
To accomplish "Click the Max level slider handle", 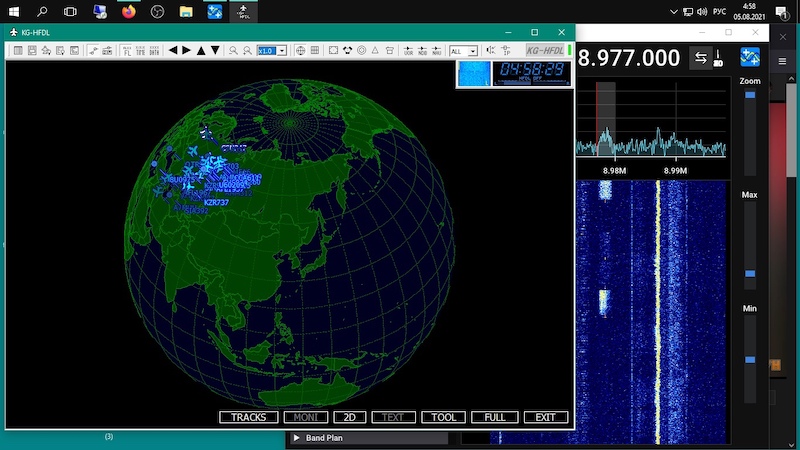I will click(x=750, y=272).
